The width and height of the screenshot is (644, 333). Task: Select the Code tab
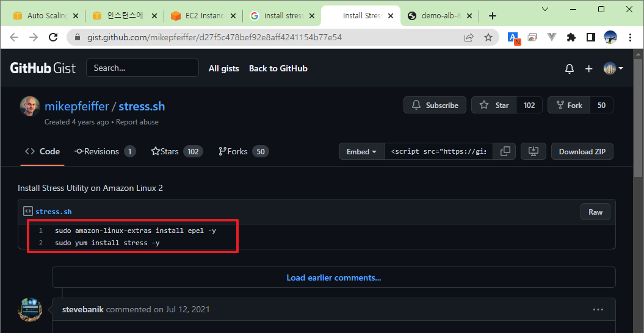(x=42, y=151)
